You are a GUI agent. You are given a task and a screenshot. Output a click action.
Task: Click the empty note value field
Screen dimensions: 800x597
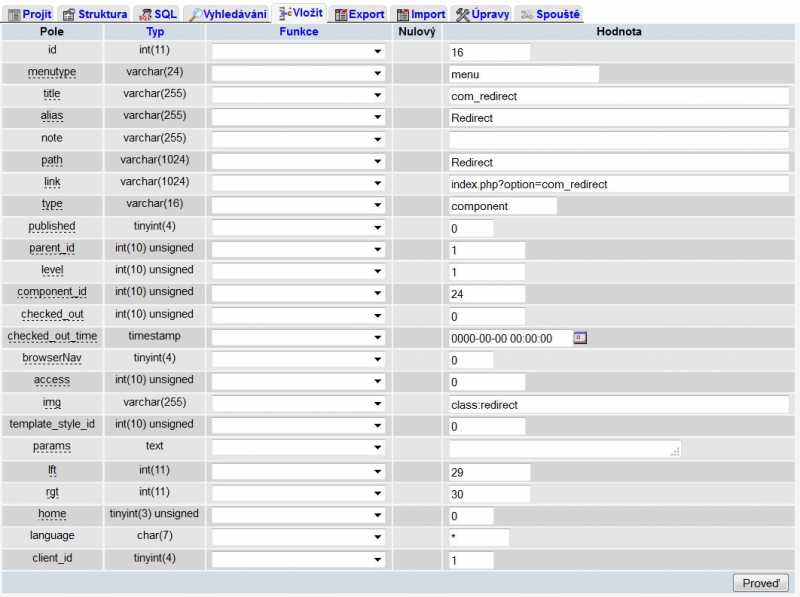[619, 140]
